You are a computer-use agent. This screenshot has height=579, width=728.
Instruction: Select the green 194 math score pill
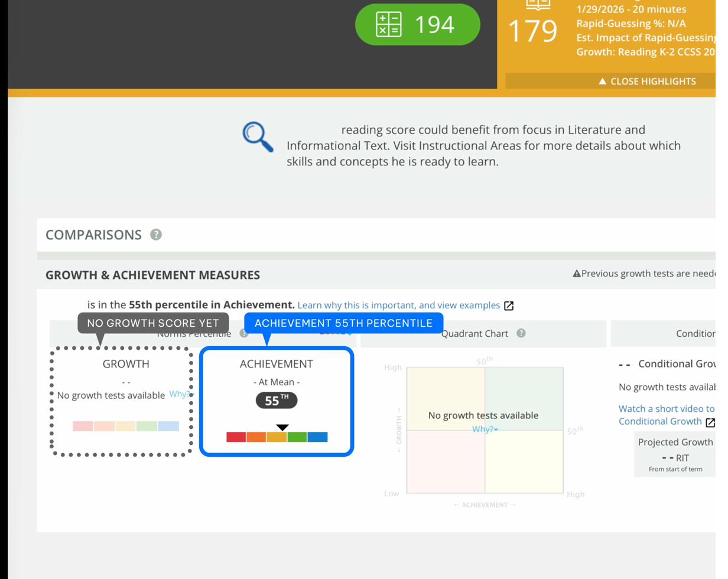[x=417, y=25]
